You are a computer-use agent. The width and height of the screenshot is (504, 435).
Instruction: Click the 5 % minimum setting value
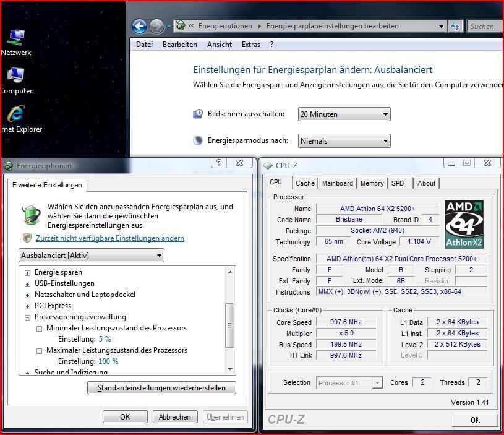click(x=105, y=339)
